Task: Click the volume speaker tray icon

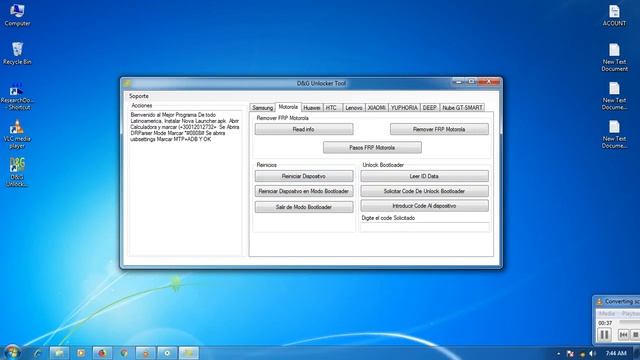Action: click(x=592, y=353)
